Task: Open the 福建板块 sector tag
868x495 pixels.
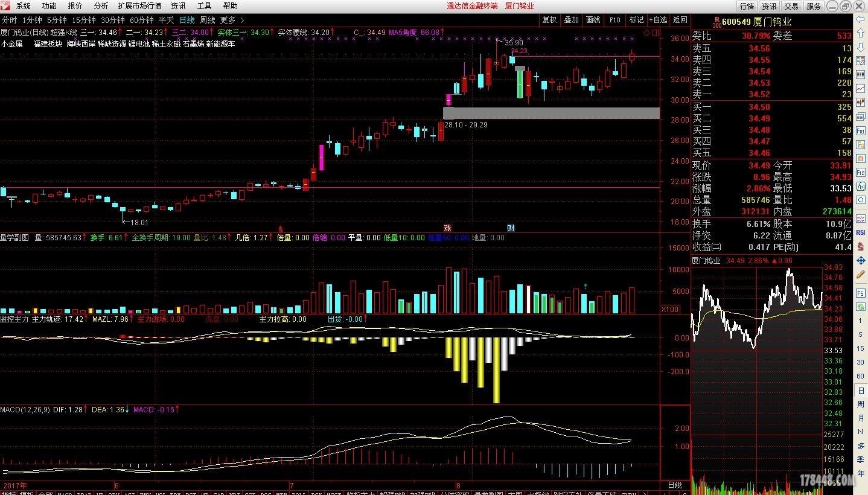Action: (x=48, y=44)
